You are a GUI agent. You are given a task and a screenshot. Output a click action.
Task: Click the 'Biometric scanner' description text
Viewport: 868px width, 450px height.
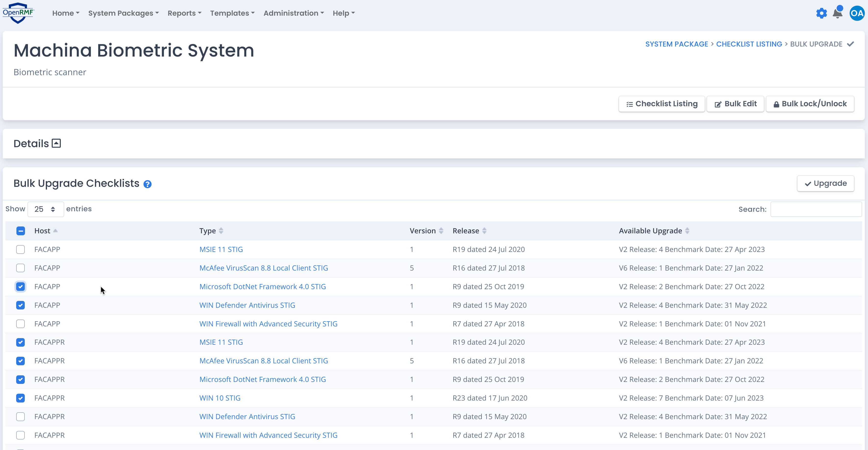coord(50,72)
